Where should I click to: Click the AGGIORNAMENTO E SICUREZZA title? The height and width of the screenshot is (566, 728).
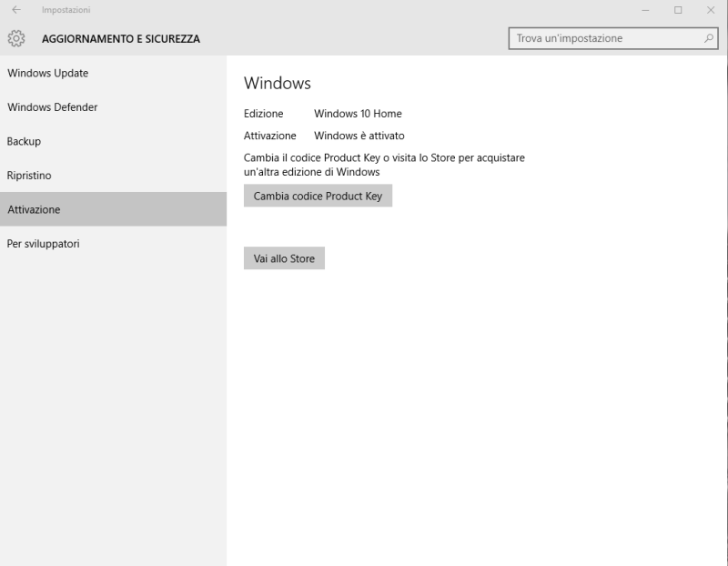[121, 39]
